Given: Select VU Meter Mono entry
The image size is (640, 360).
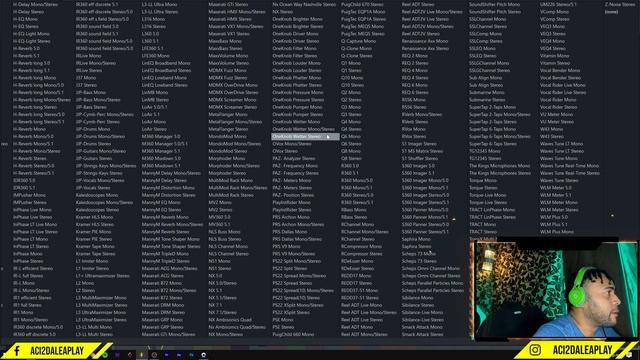Looking at the screenshot, I should (556, 114).
